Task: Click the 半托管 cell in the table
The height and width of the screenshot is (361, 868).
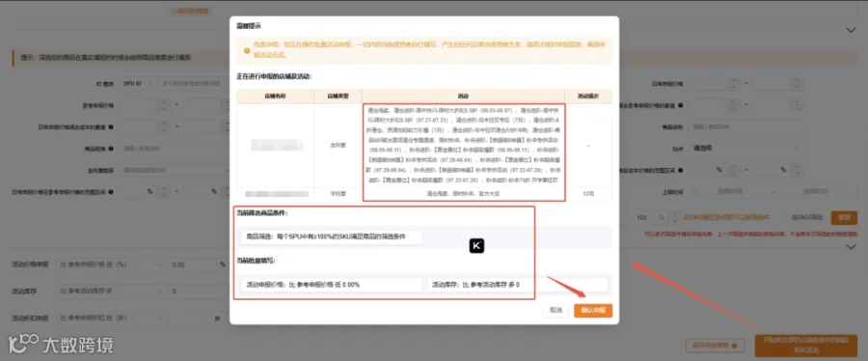Action: click(338, 194)
